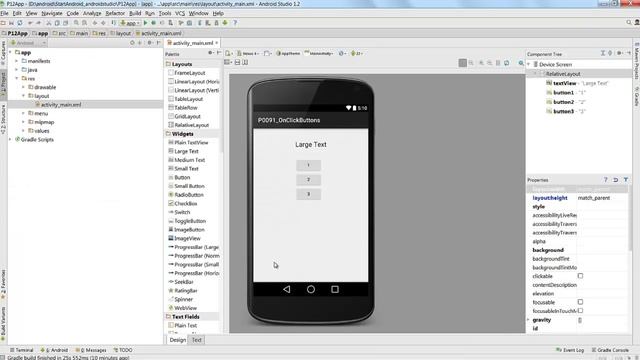
Task: Click the Undo arrow in main toolbar
Action: tap(30, 23)
